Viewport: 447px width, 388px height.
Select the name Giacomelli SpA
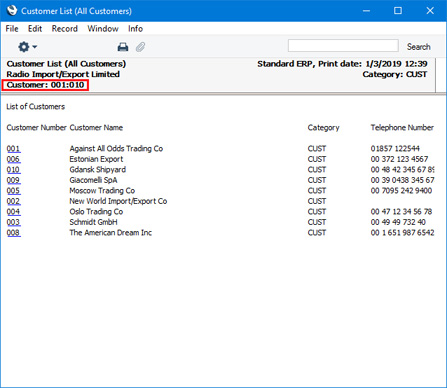(x=93, y=180)
